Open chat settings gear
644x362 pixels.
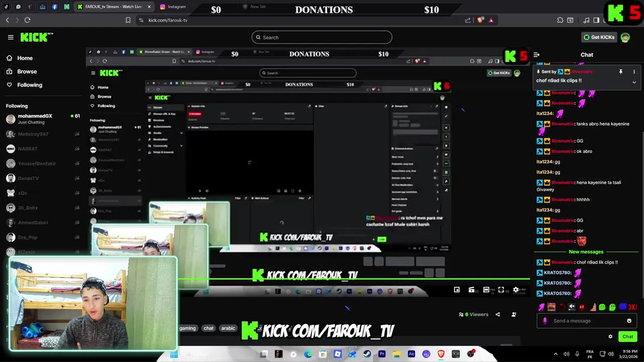(x=610, y=337)
